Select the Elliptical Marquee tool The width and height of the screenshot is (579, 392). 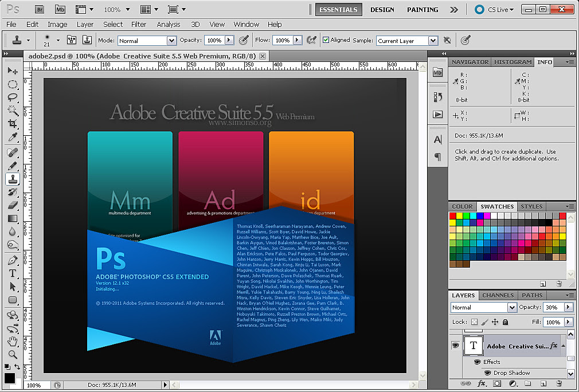click(x=13, y=84)
